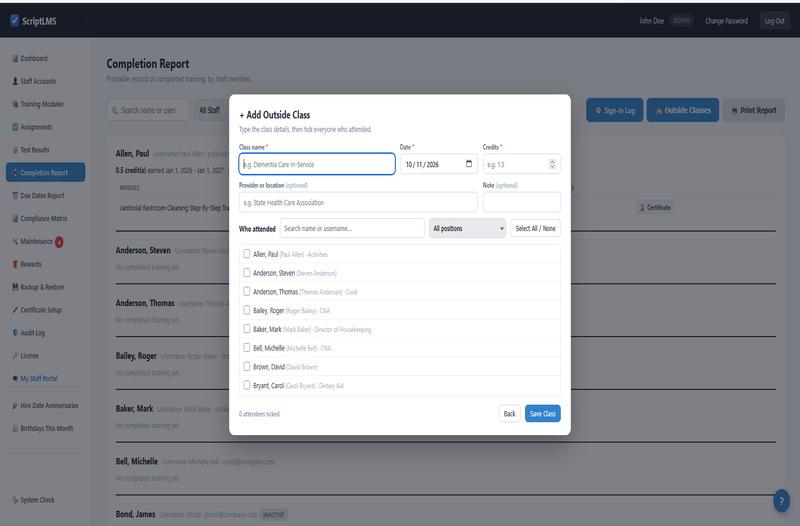This screenshot has width=800, height=526.
Task: Focus the Class name input field
Action: 317,164
